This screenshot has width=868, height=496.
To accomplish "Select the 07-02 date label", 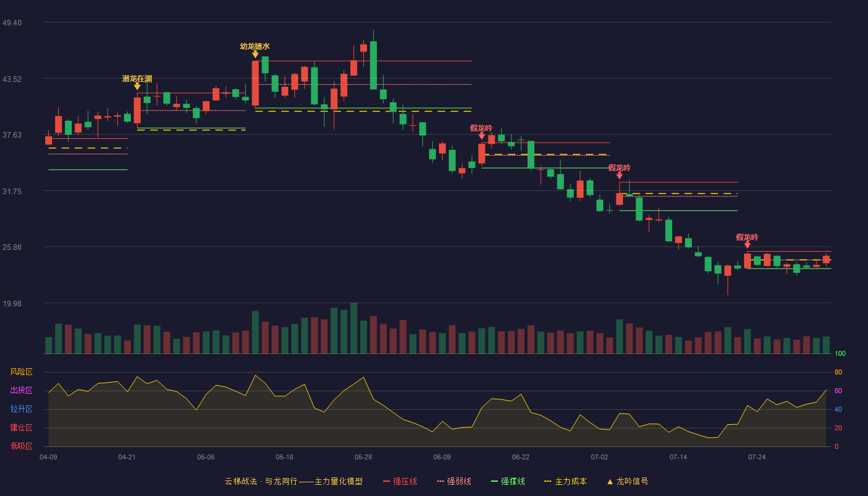I will [600, 458].
